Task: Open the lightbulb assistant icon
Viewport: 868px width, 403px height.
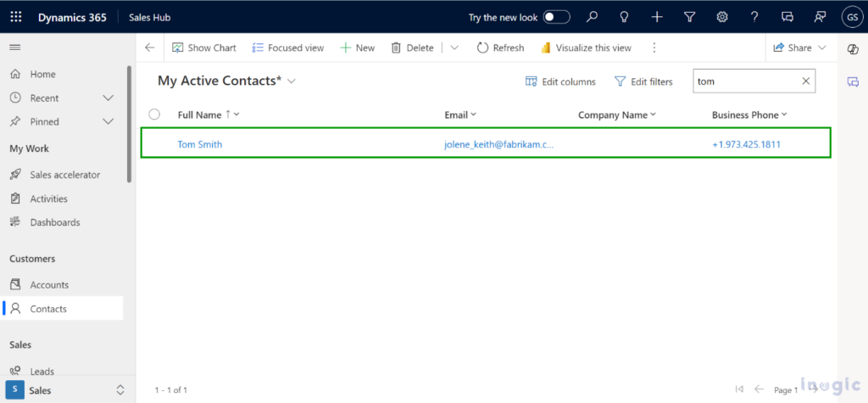Action: coord(624,17)
